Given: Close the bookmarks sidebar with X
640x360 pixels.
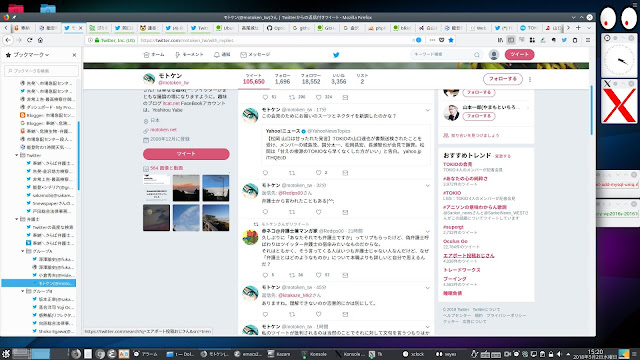Looking at the screenshot, I should coord(74,55).
